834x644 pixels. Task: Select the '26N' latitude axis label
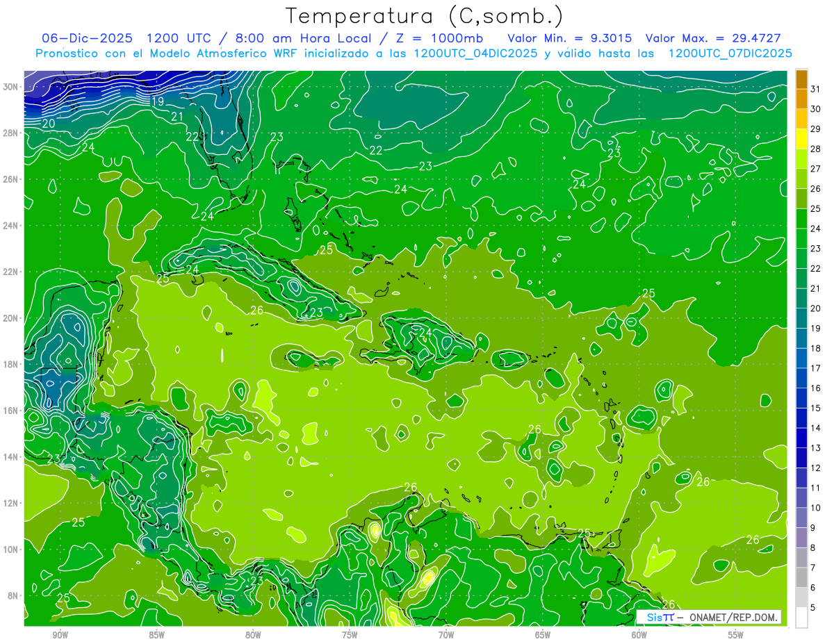11,179
